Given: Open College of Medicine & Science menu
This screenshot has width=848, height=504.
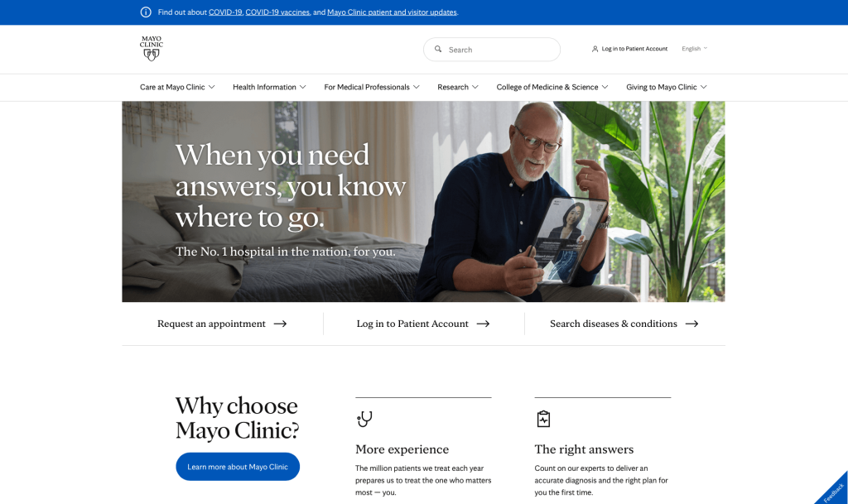Looking at the screenshot, I should pyautogui.click(x=552, y=87).
